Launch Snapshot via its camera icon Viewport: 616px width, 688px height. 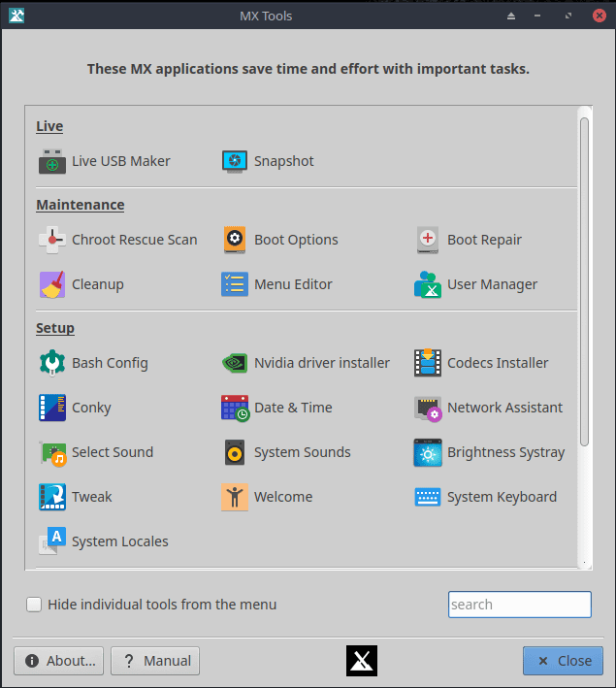point(235,161)
